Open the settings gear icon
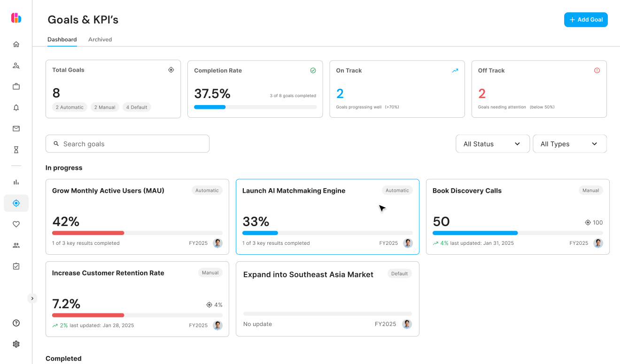The height and width of the screenshot is (364, 620). point(16,344)
